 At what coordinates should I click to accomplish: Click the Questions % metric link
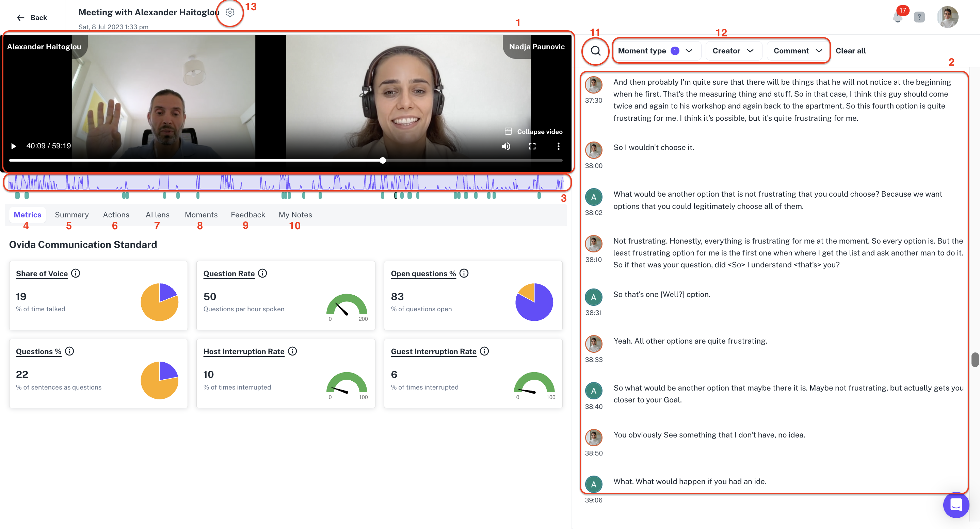38,352
